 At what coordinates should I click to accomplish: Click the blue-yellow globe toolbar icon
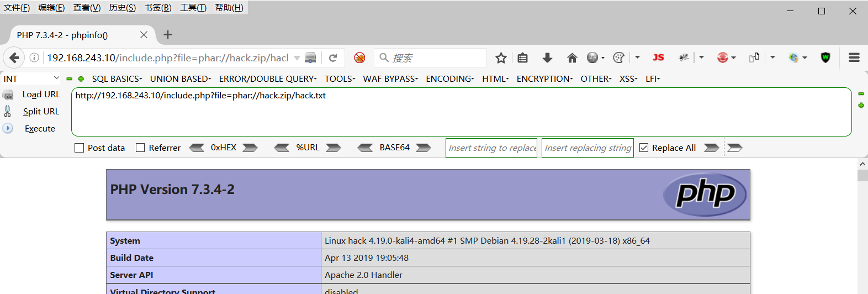(794, 57)
